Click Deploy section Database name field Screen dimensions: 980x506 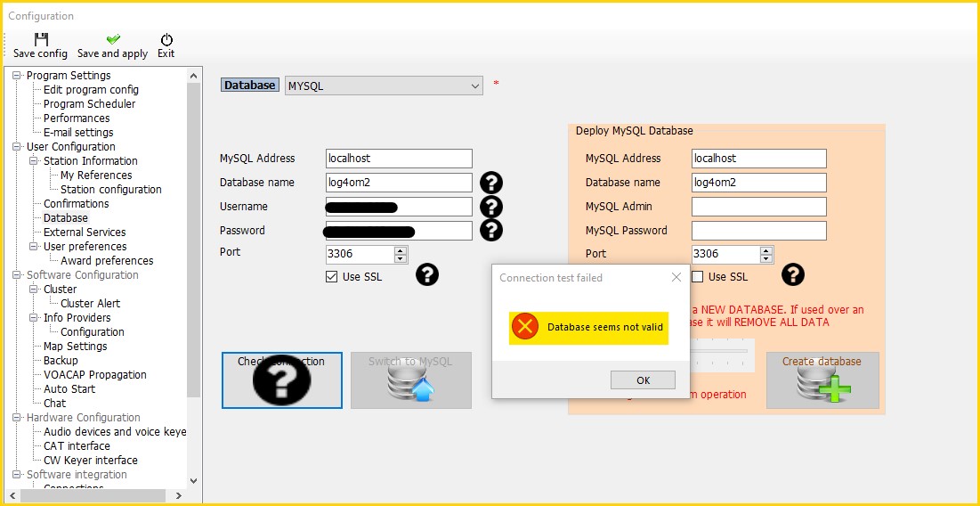click(x=759, y=183)
